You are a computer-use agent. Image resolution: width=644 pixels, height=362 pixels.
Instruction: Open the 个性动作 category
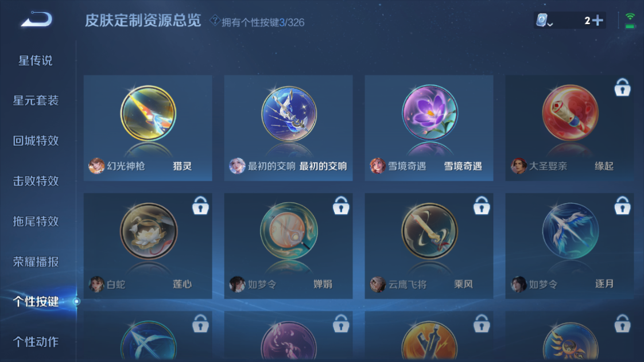click(36, 341)
